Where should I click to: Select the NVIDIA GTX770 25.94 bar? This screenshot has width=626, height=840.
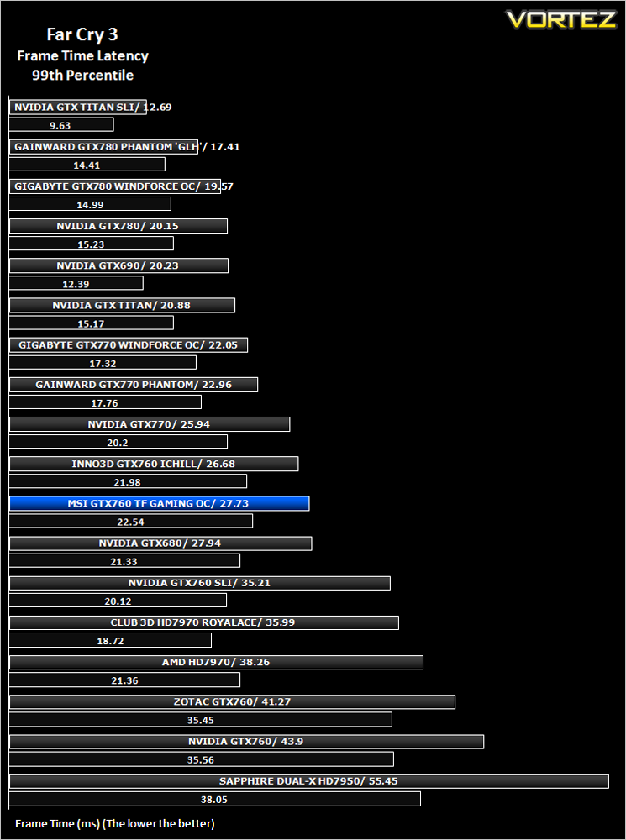tap(150, 424)
